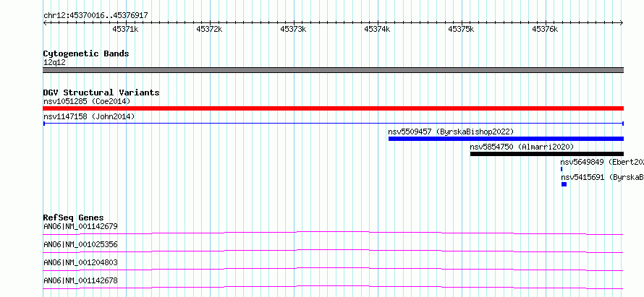Click the 45371k ruler tick label
The width and height of the screenshot is (644, 297).
125,29
